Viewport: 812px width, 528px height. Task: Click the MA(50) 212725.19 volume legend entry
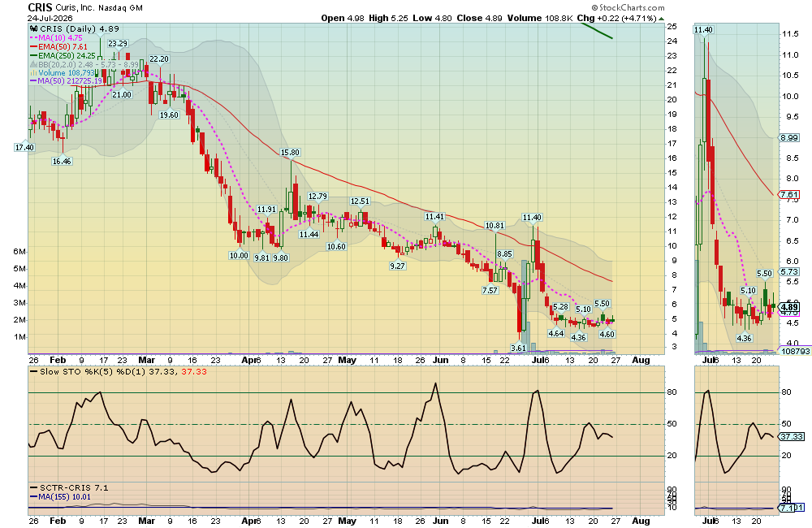pyautogui.click(x=66, y=81)
